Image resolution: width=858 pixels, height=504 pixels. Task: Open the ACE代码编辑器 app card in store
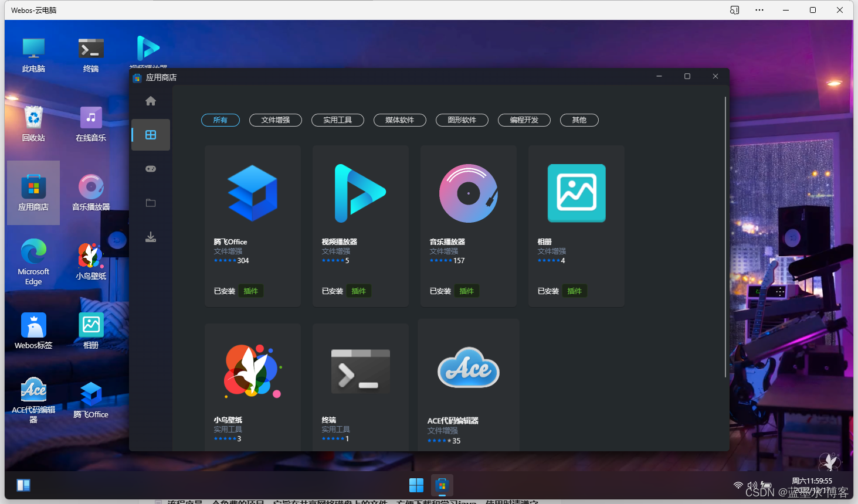click(469, 385)
